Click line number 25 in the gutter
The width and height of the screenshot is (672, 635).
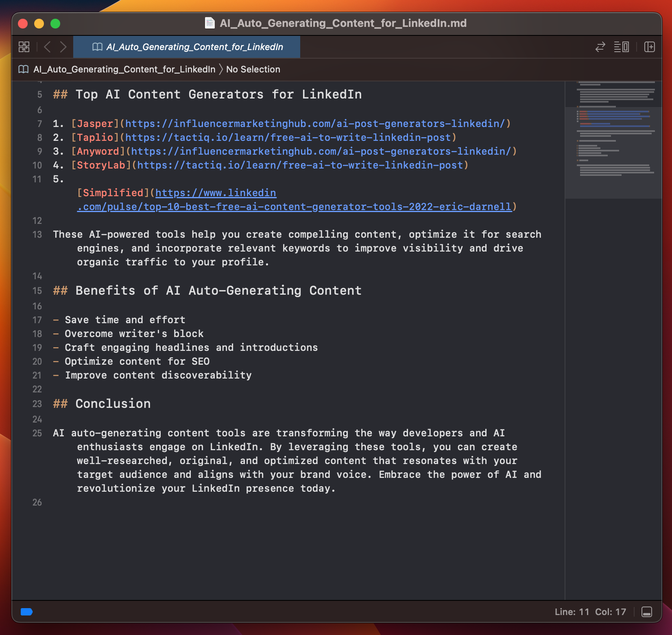(37, 433)
